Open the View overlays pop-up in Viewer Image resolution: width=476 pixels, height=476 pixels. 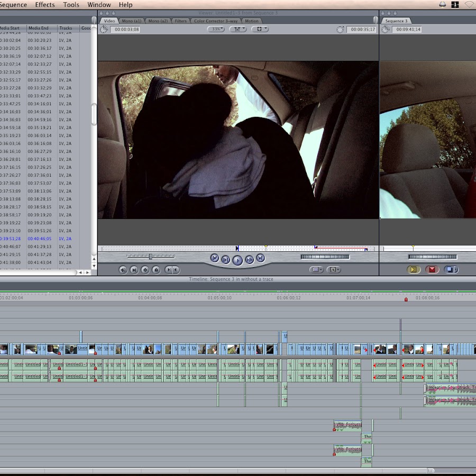tap(260, 29)
